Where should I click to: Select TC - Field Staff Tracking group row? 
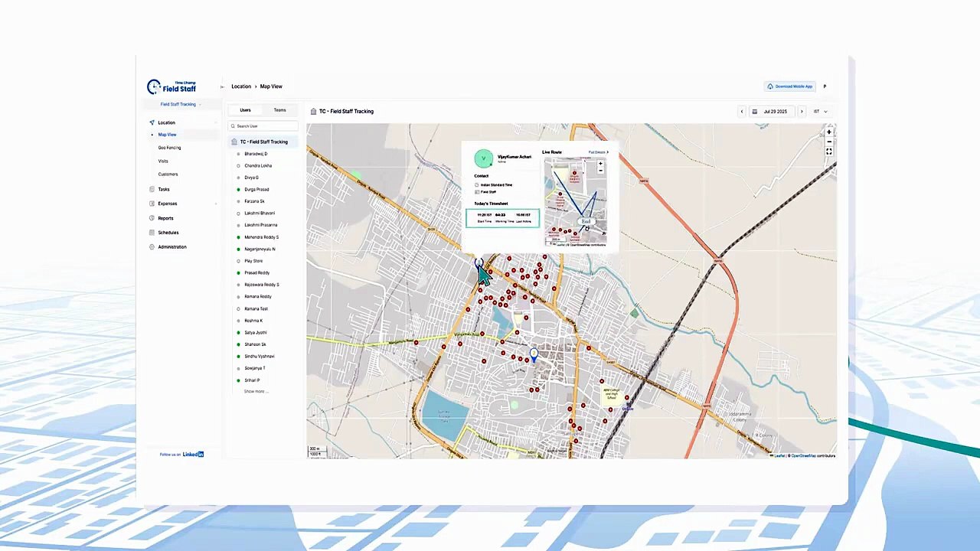tap(263, 142)
